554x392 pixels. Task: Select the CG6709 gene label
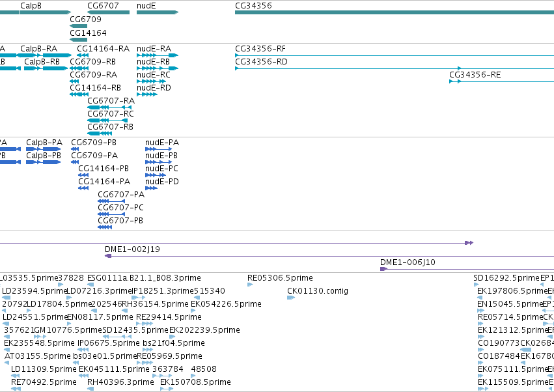coord(85,19)
